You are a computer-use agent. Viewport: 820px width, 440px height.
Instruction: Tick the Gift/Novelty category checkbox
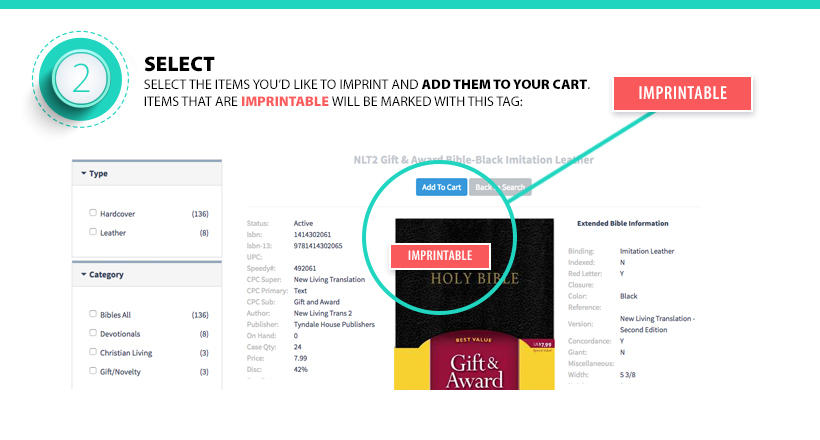pyautogui.click(x=93, y=371)
